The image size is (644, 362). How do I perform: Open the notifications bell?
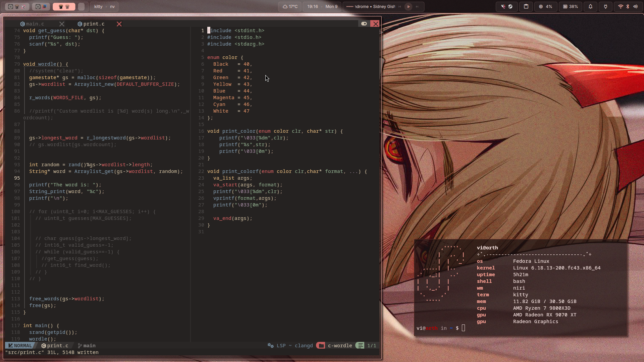(x=590, y=6)
